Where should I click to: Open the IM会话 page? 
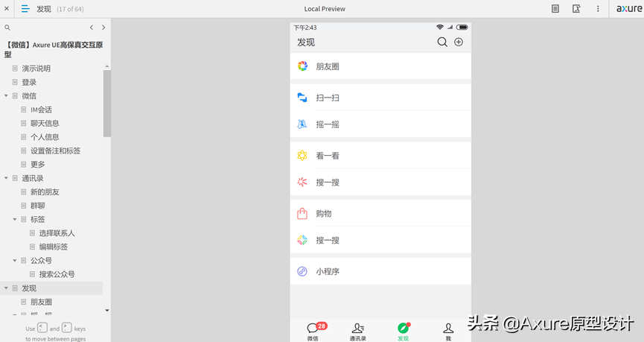[41, 110]
